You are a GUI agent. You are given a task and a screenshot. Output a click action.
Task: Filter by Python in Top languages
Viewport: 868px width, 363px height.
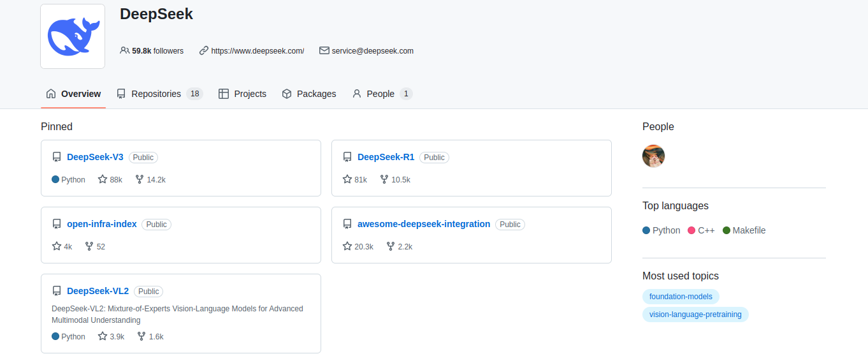pos(662,230)
